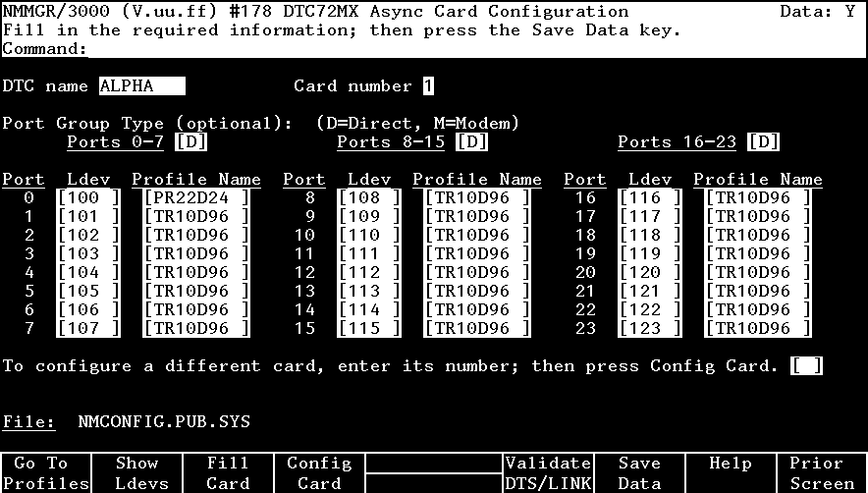Click Validate DTS/LINK function key
The height and width of the screenshot is (493, 868).
pos(548,472)
